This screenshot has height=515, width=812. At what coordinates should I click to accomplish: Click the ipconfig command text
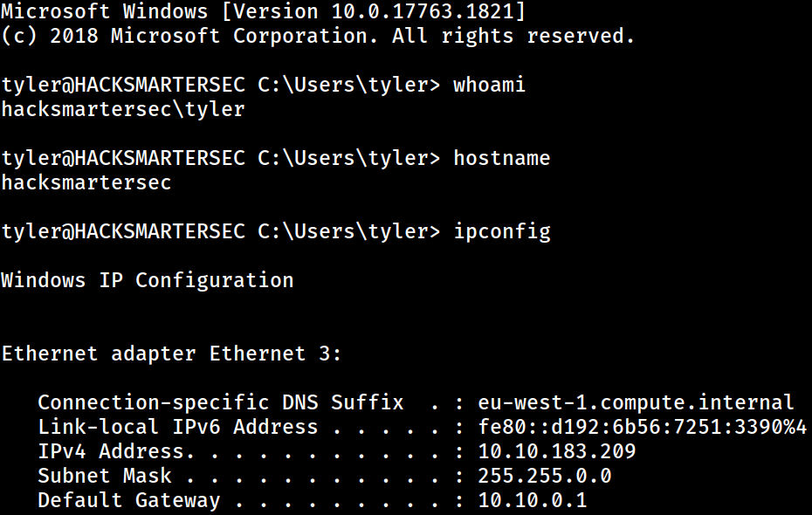pos(501,232)
